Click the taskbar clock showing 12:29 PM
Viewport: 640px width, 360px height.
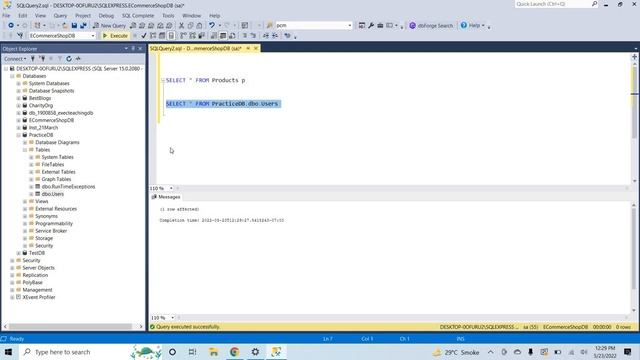click(x=605, y=352)
